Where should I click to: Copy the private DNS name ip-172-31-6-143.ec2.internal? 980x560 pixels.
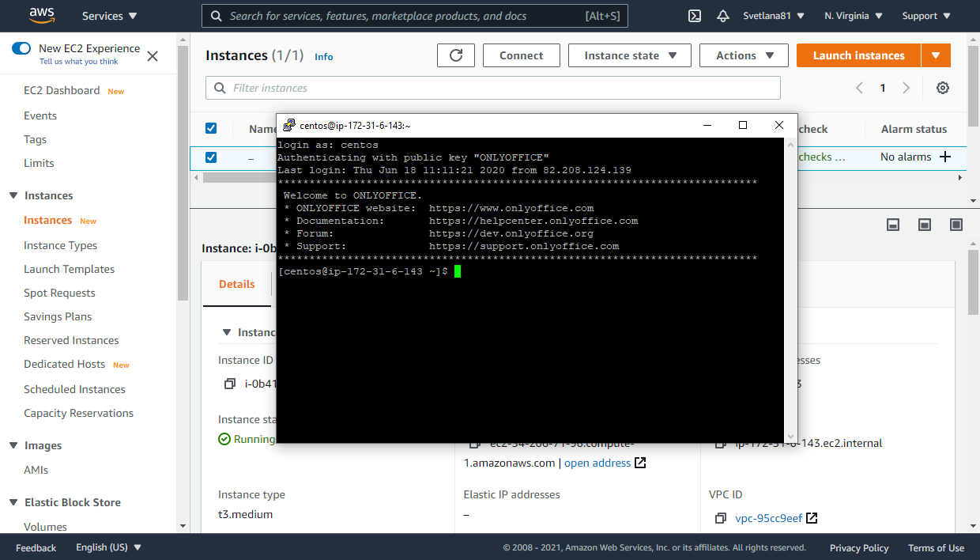[720, 443]
